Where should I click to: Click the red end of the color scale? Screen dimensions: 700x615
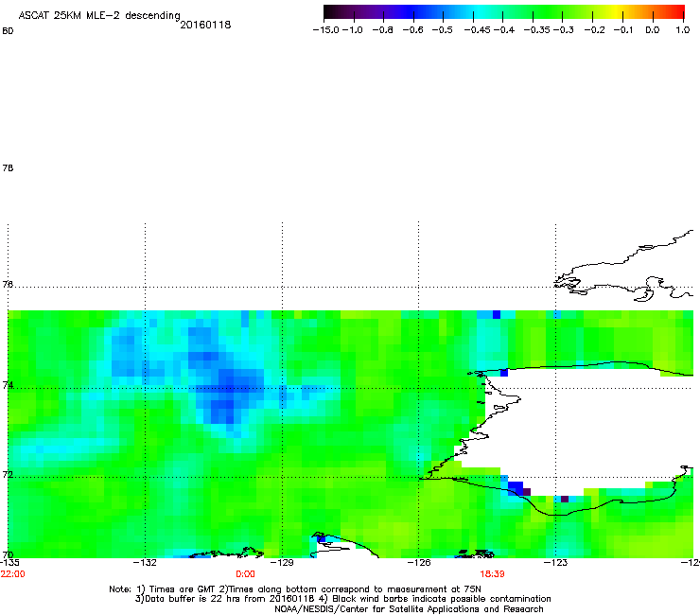(x=677, y=12)
